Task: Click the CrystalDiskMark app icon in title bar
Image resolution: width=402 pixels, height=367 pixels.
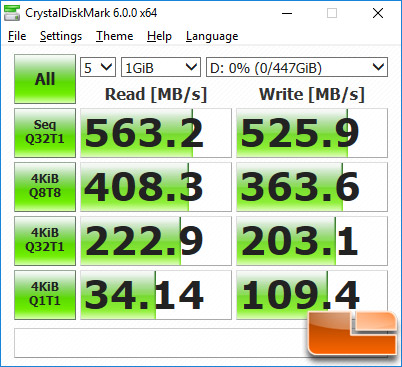Action: pyautogui.click(x=12, y=13)
